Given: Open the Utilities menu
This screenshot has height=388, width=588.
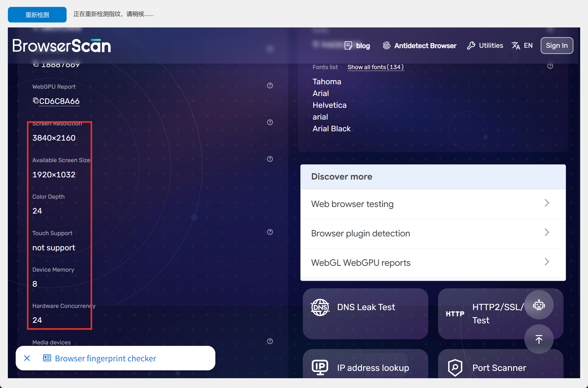Looking at the screenshot, I should (485, 46).
